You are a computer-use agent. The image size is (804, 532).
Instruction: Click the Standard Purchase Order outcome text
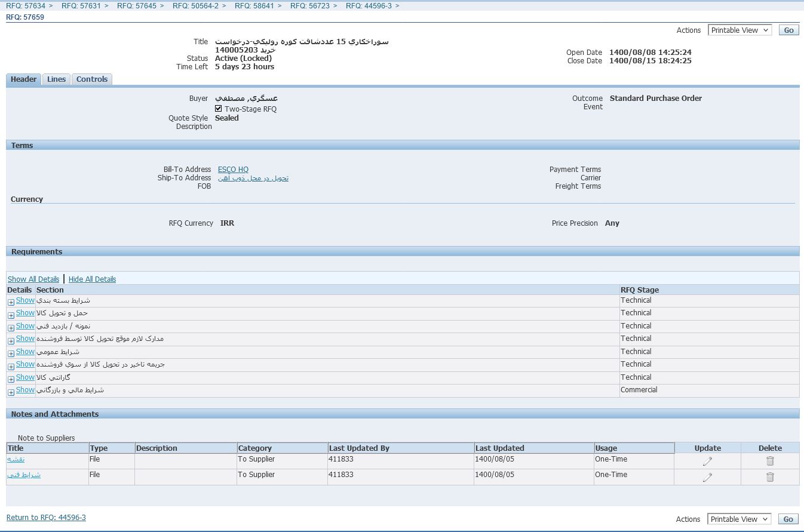pos(656,99)
